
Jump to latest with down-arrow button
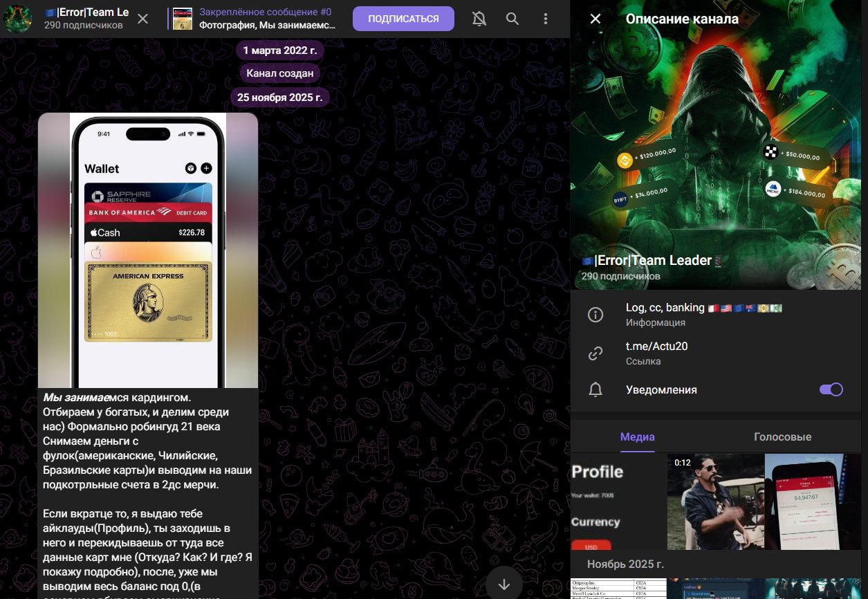point(504,583)
